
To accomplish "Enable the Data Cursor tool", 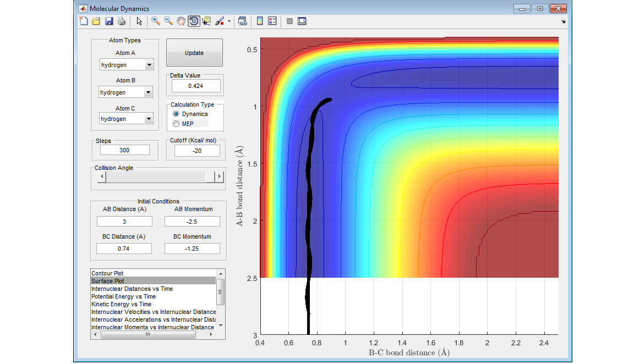I will tap(206, 21).
